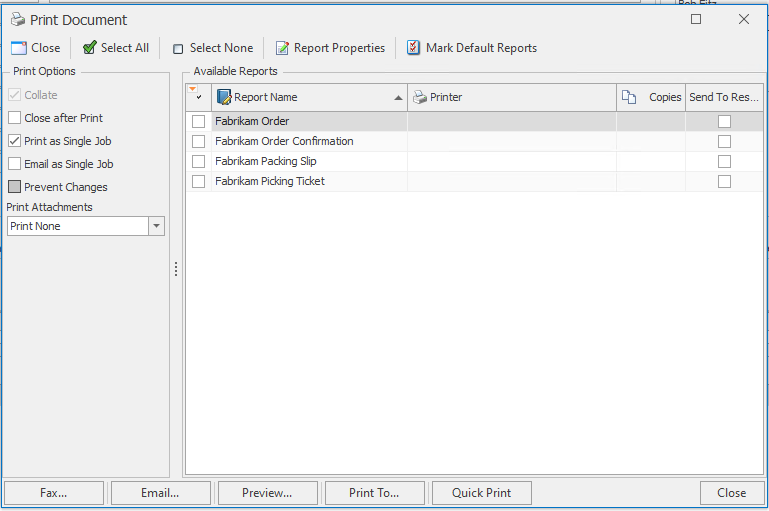Click the Select All green checkmark icon
Screen dimensions: 769x511
click(90, 48)
